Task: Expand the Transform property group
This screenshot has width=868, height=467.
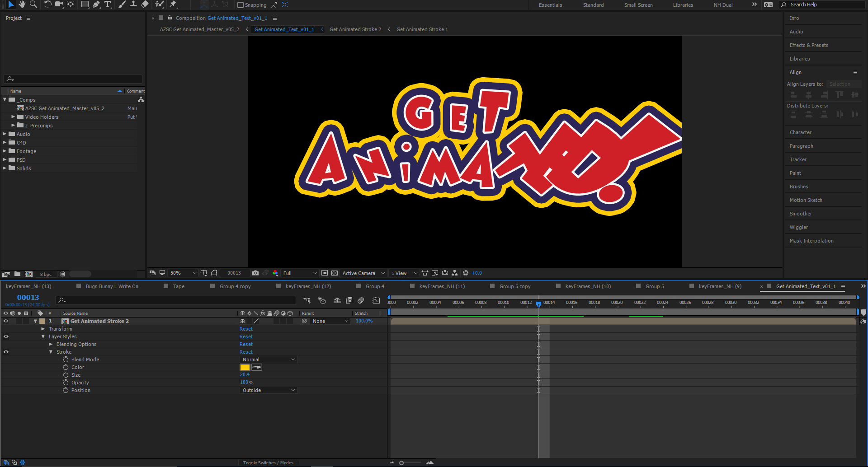Action: [43, 329]
